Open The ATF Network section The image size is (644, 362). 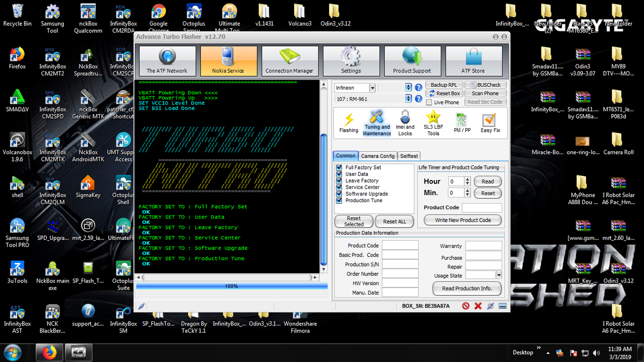[167, 61]
